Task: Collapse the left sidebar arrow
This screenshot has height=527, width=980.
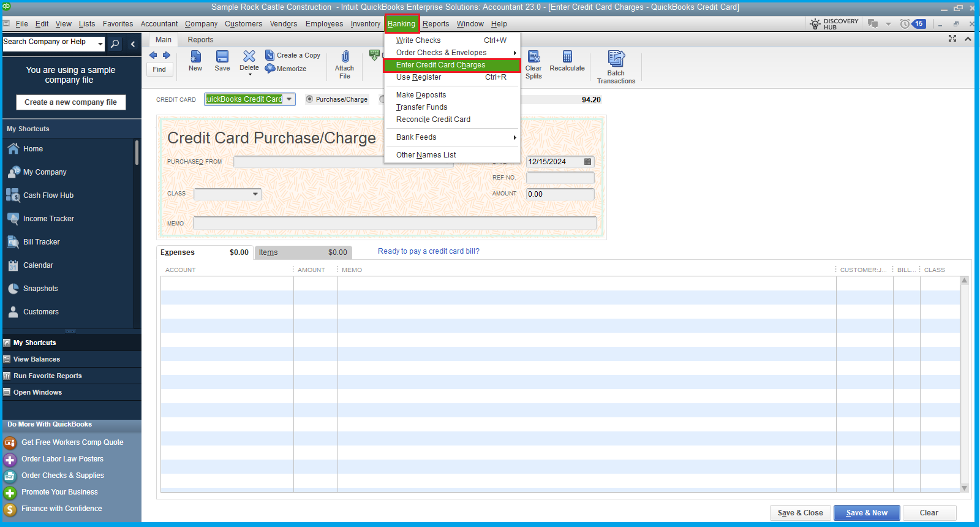Action: (x=133, y=44)
